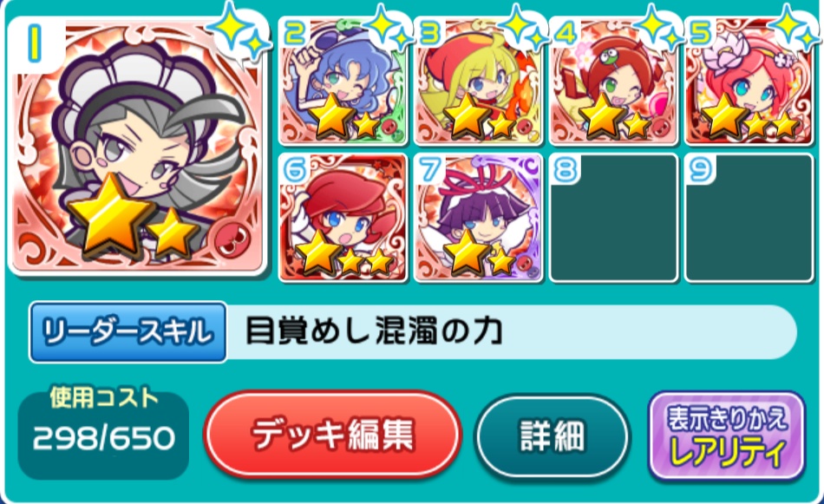Click the 詳細 details button
Viewport: 824px width, 504px height.
pyautogui.click(x=553, y=436)
